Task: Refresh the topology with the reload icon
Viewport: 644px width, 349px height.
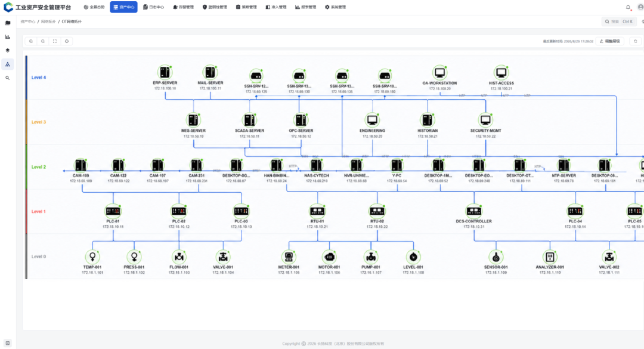Action: (x=636, y=41)
